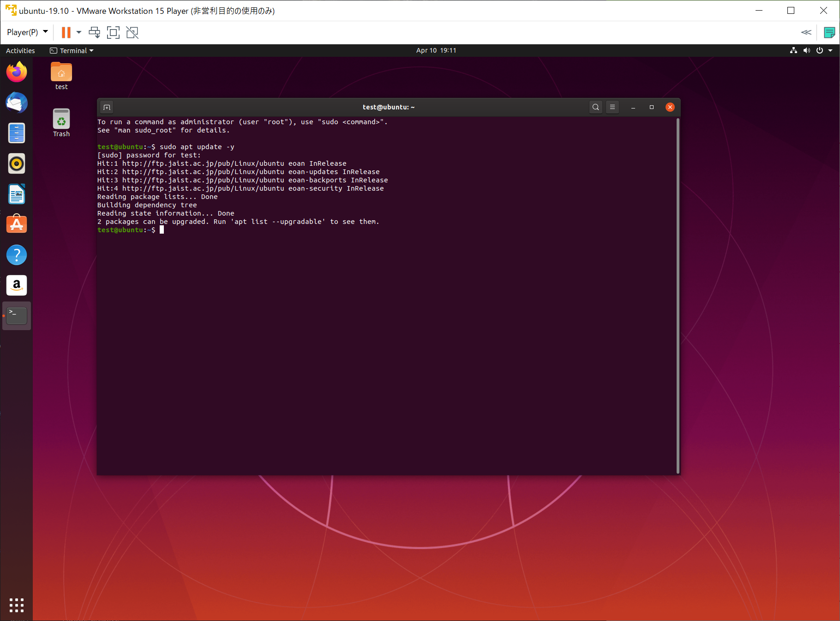The image size is (840, 621).
Task: Click the 'eoan-security InRelease' line
Action: tap(240, 188)
